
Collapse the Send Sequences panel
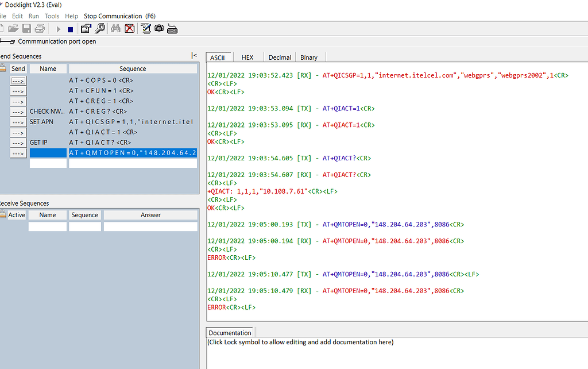pyautogui.click(x=194, y=55)
